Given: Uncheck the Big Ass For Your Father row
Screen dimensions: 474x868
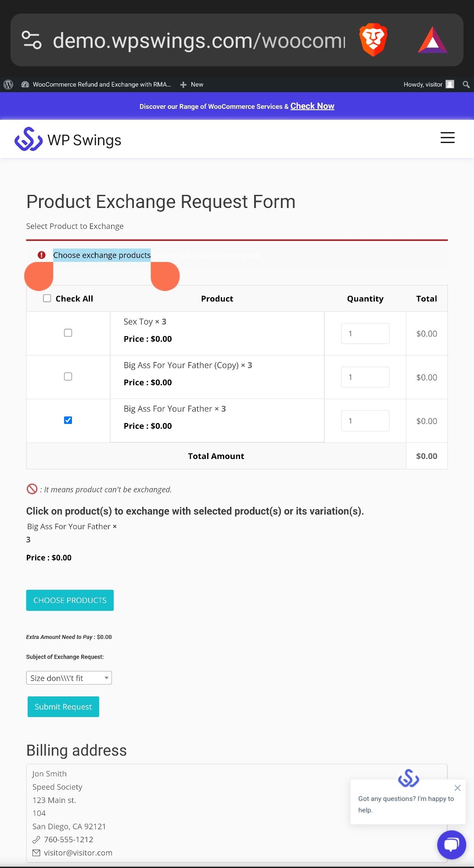Looking at the screenshot, I should point(68,420).
